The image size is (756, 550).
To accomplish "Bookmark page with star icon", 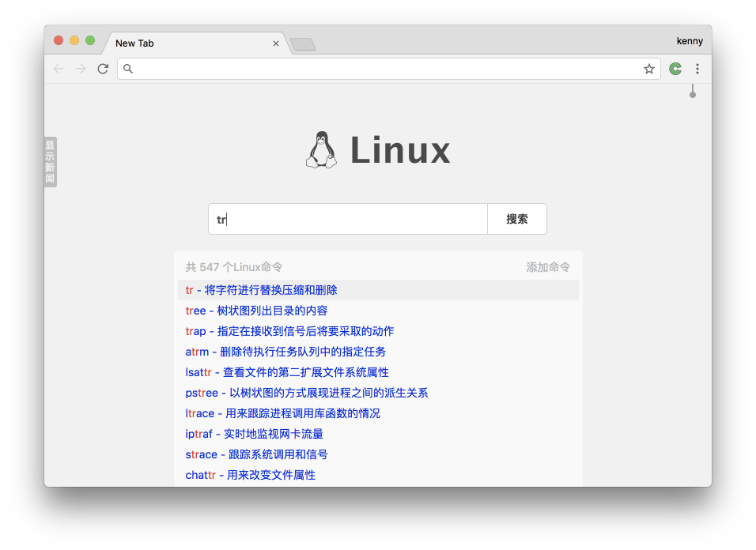I will click(x=649, y=69).
